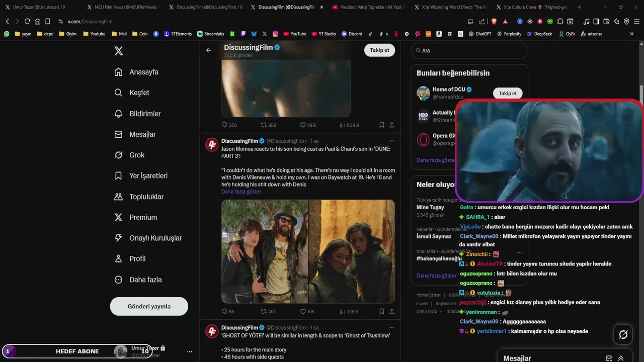The height and width of the screenshot is (362, 644).
Task: Show more trends in Neler oluyor
Action: (x=436, y=276)
